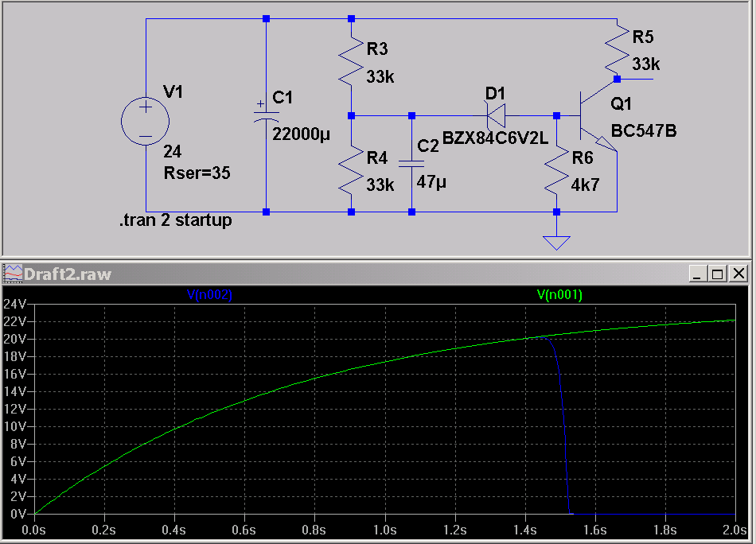This screenshot has width=756, height=544.
Task: Click the BC547B transistor model label
Action: [x=644, y=130]
